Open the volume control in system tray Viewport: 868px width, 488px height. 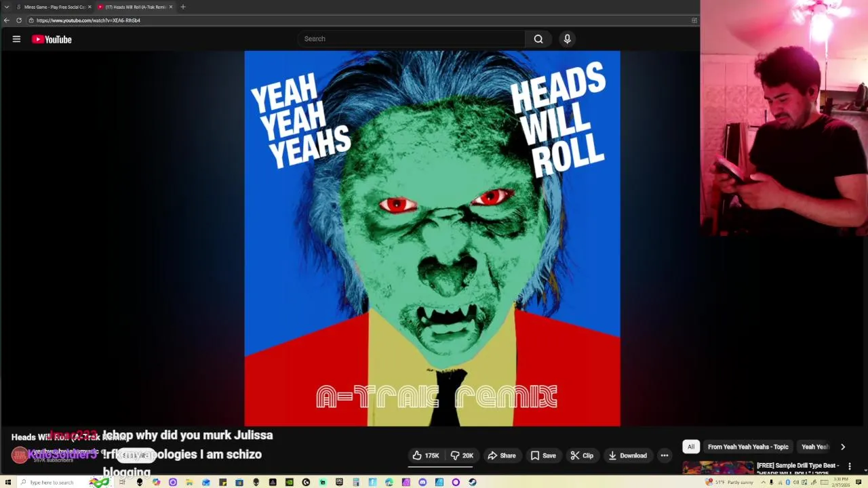796,482
